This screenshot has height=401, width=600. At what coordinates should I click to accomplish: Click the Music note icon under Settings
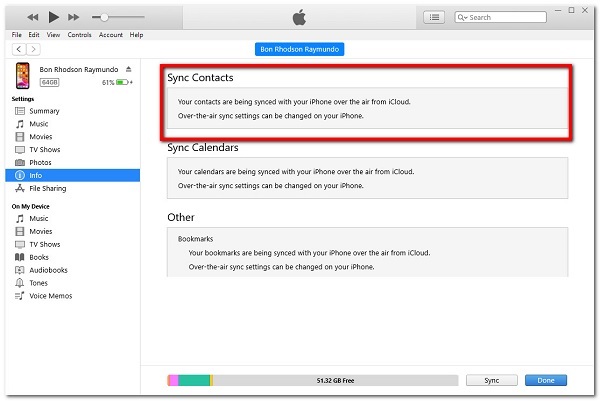click(20, 124)
